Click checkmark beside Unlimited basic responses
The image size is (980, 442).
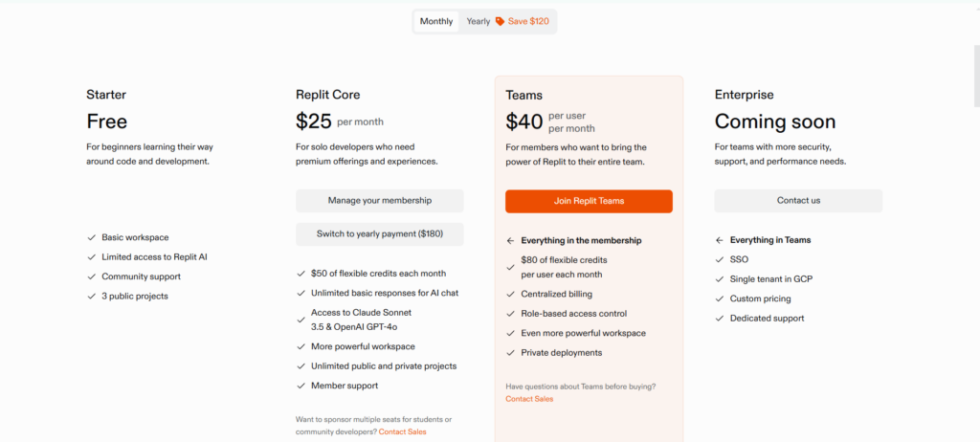[x=301, y=293]
